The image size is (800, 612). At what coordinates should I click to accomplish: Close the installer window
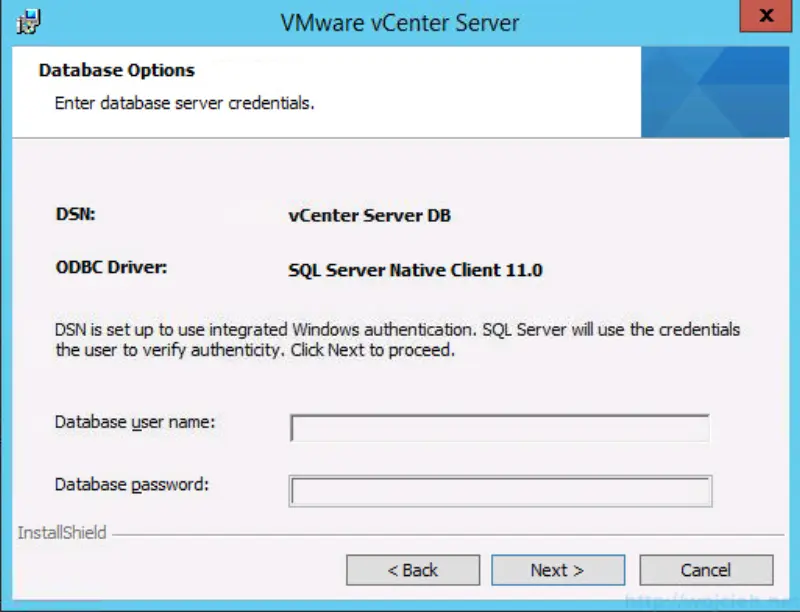766,14
